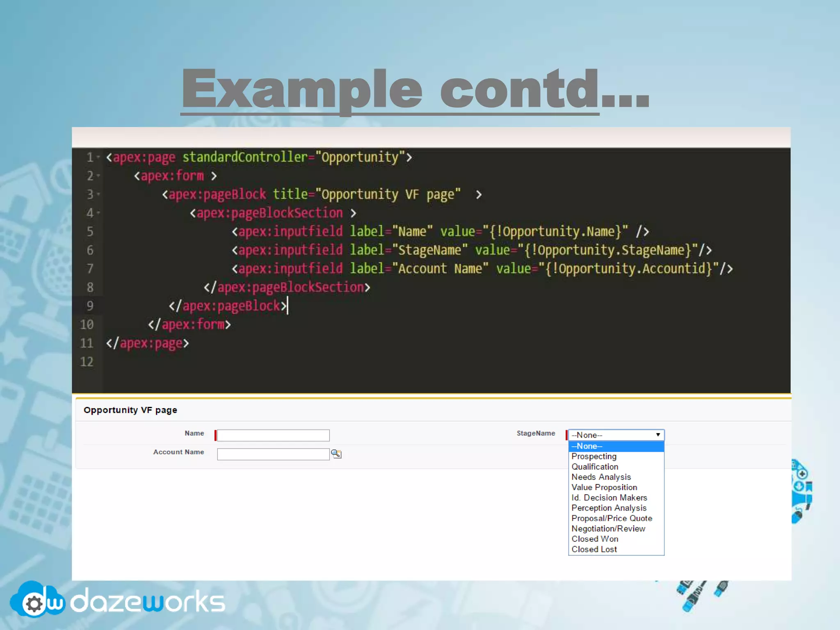Pick the Value Proposition stage option

click(x=604, y=487)
